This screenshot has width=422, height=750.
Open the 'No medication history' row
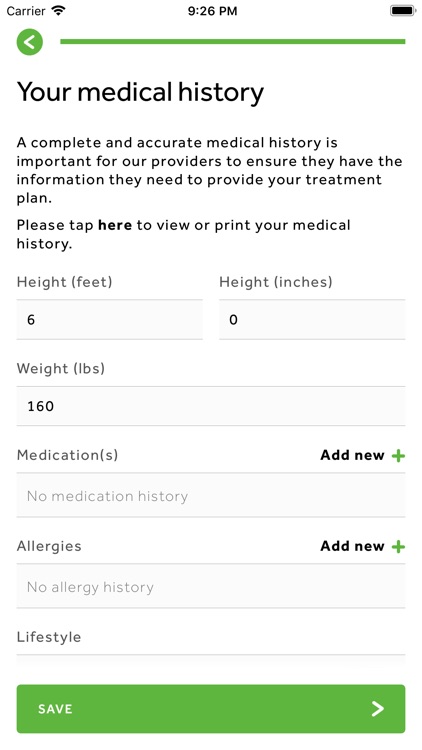[x=211, y=496]
